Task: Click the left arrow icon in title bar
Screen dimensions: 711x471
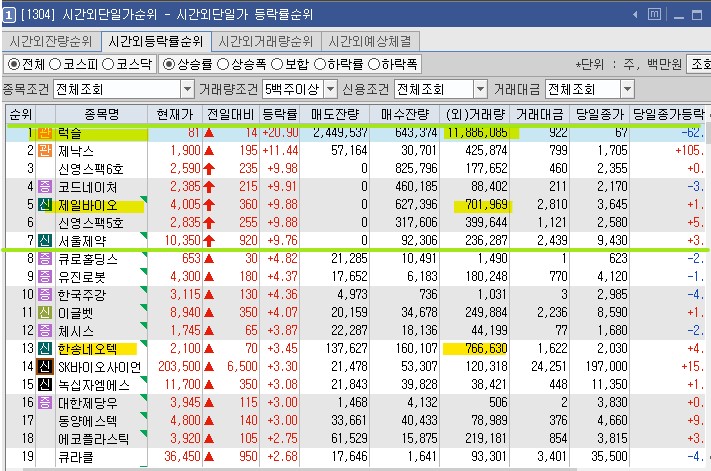Action: tap(635, 15)
